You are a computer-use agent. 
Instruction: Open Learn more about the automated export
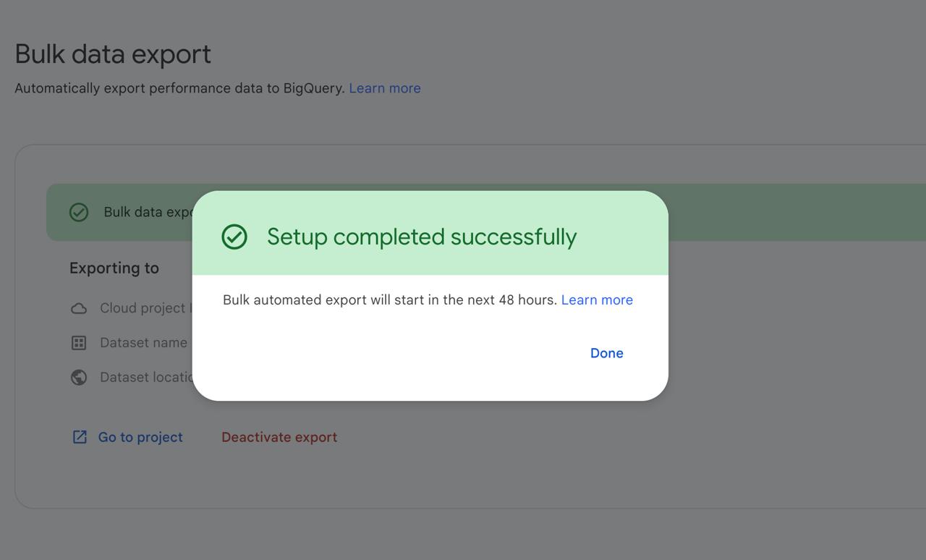tap(597, 300)
